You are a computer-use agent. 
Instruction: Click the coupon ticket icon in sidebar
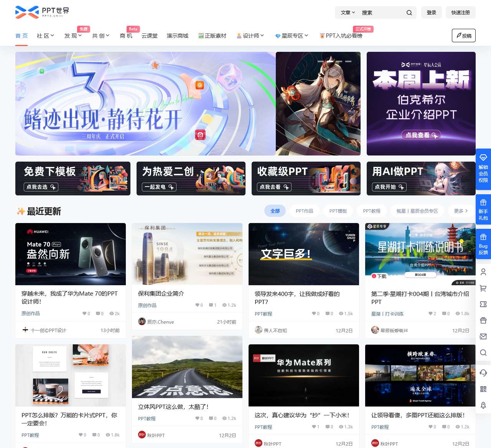coord(483,304)
